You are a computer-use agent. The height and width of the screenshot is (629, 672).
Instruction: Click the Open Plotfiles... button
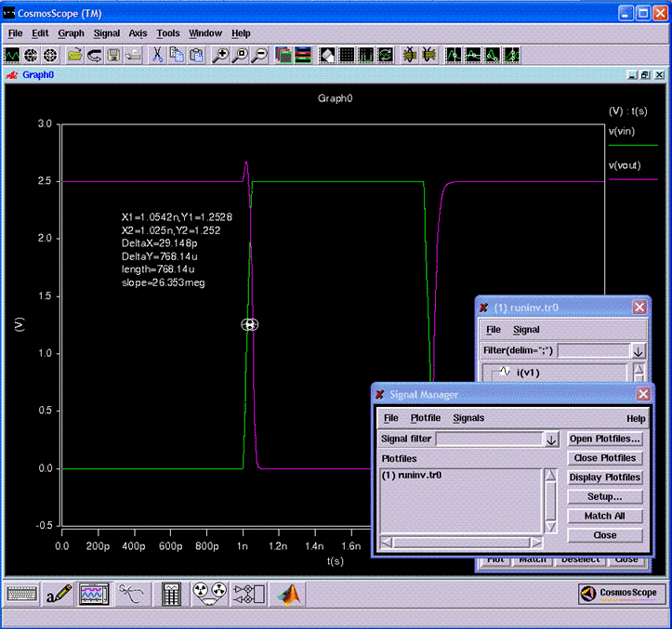tap(605, 439)
